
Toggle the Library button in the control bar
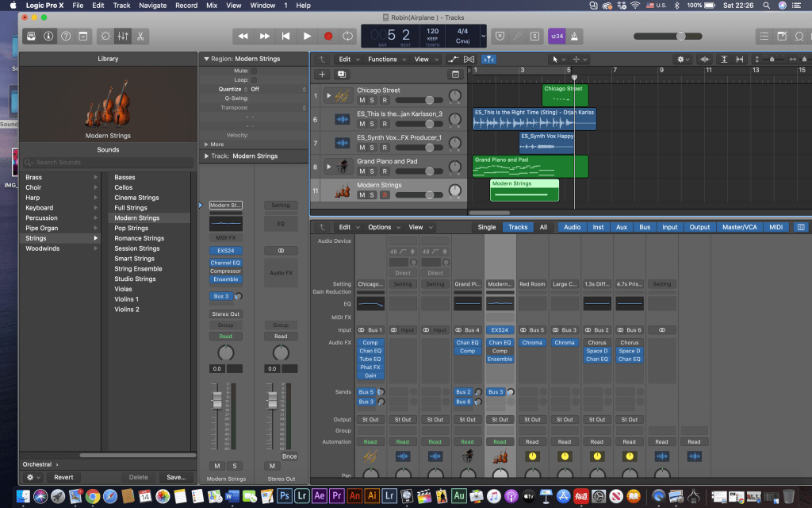pyautogui.click(x=30, y=36)
